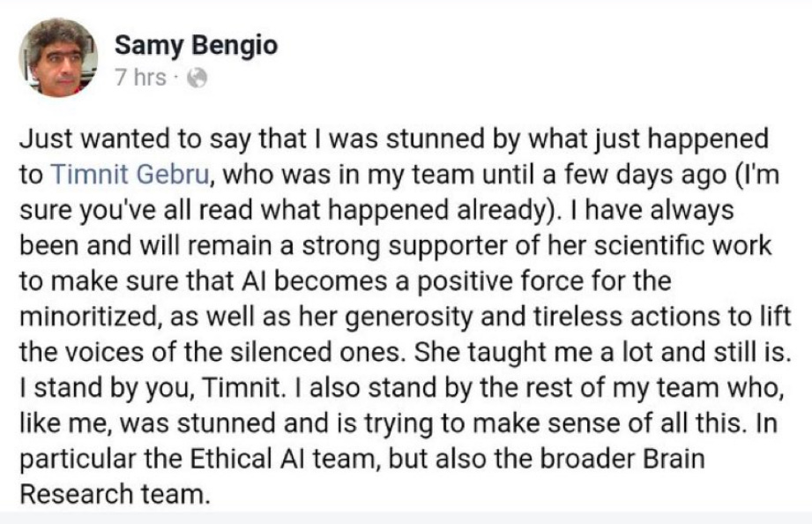Click the word 'Samy' in the author name
The image size is (812, 524).
149,46
